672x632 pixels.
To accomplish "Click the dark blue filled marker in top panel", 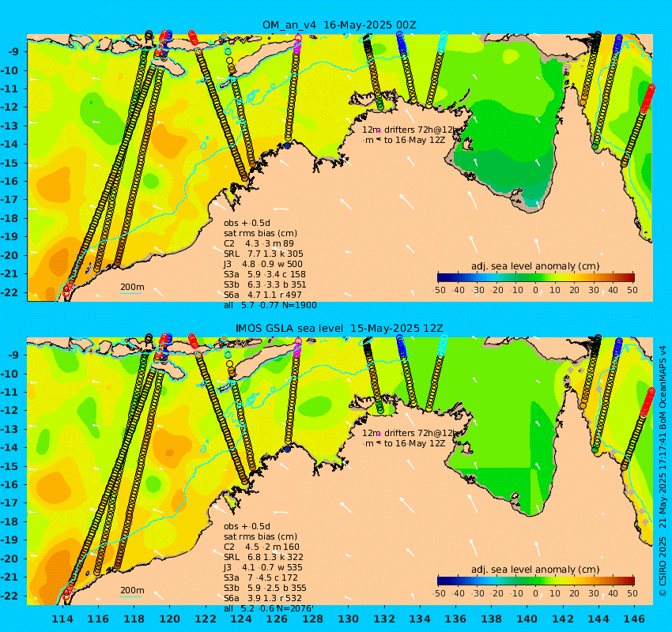I will coord(287,145).
